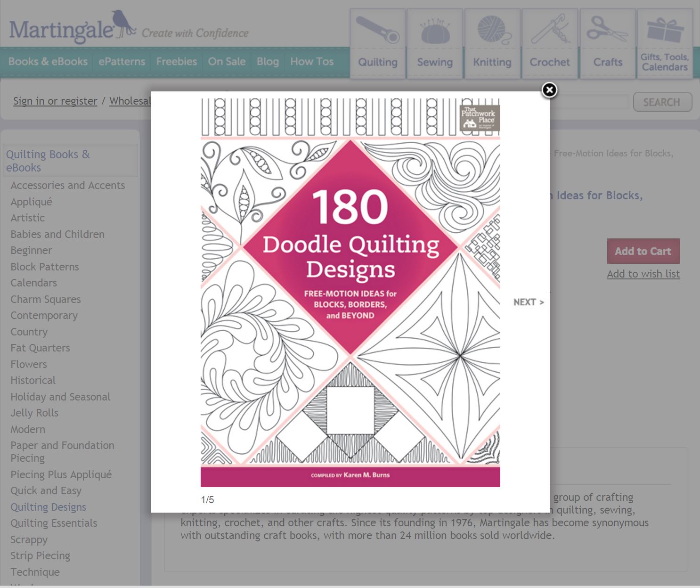Select Calendars category
The width and height of the screenshot is (700, 588).
[x=33, y=283]
